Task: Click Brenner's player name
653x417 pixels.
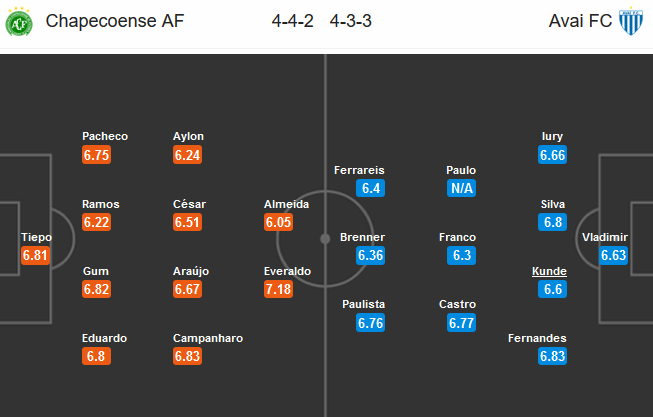Action: pos(362,237)
